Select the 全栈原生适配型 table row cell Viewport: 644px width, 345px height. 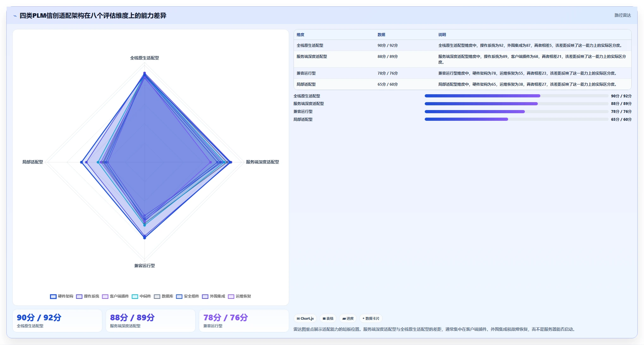click(x=310, y=46)
